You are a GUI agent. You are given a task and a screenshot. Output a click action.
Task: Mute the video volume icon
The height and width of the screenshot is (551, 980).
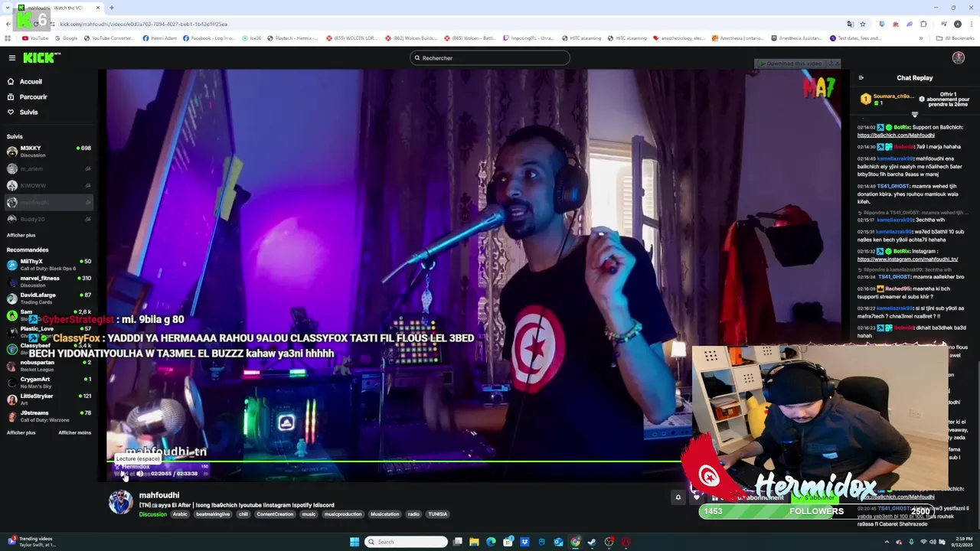point(139,474)
